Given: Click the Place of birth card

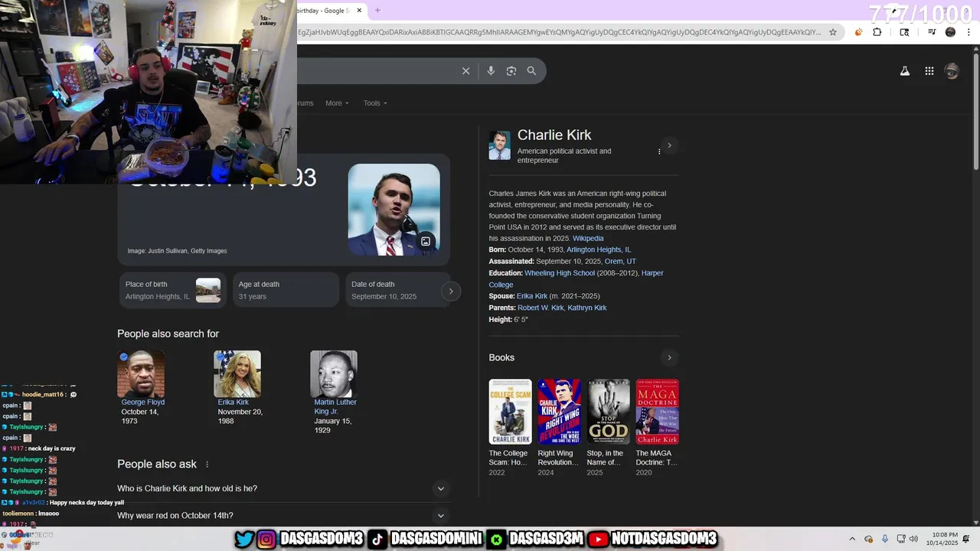Looking at the screenshot, I should [172, 290].
